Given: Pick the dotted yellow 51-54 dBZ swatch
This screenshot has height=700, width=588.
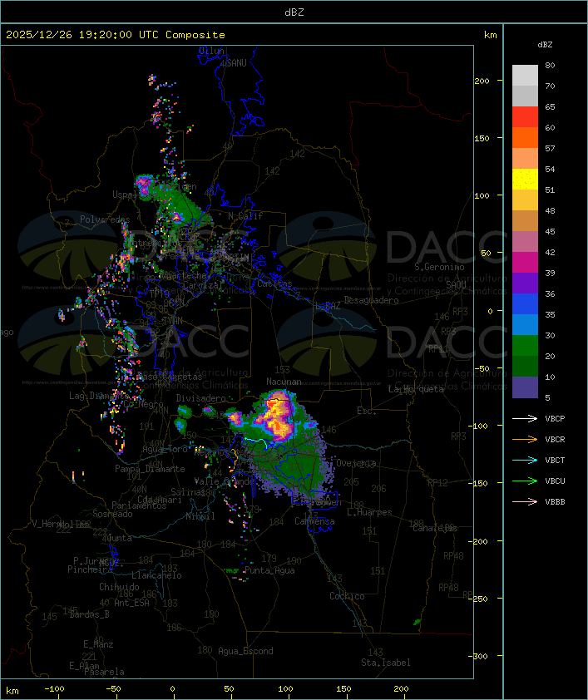Looking at the screenshot, I should (x=525, y=180).
